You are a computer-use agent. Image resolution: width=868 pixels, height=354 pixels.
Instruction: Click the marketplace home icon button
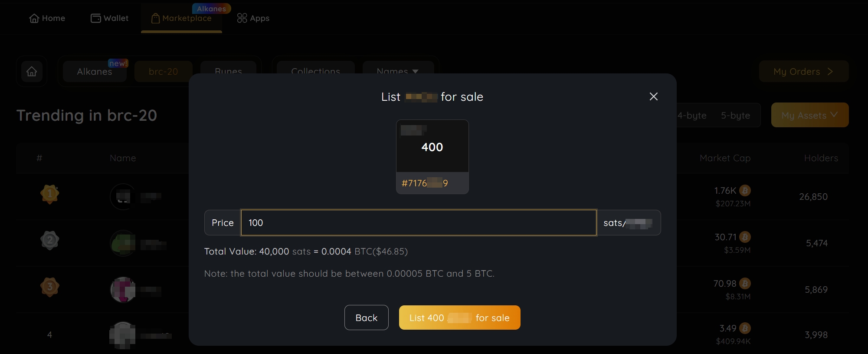32,71
